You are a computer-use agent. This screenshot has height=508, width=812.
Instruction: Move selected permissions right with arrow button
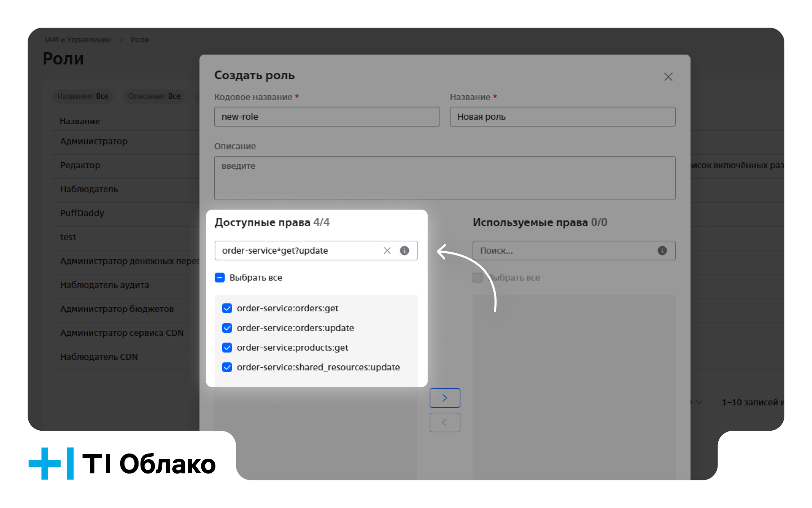(444, 398)
